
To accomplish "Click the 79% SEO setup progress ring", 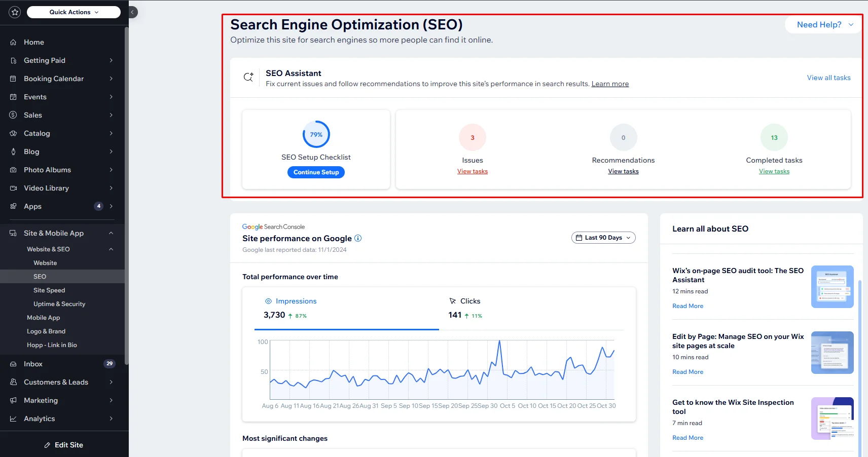I will point(315,134).
